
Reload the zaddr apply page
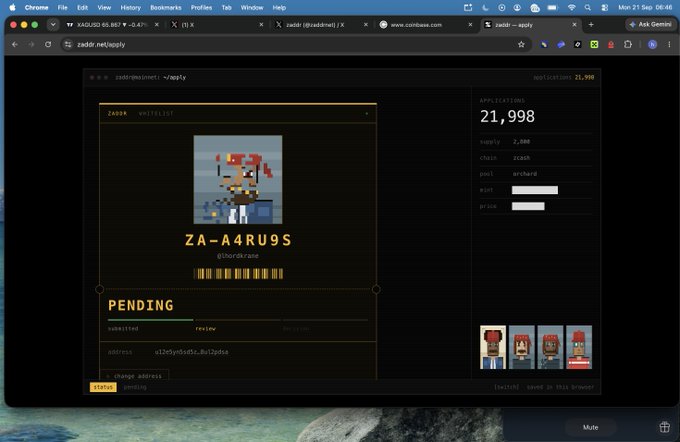[x=48, y=44]
